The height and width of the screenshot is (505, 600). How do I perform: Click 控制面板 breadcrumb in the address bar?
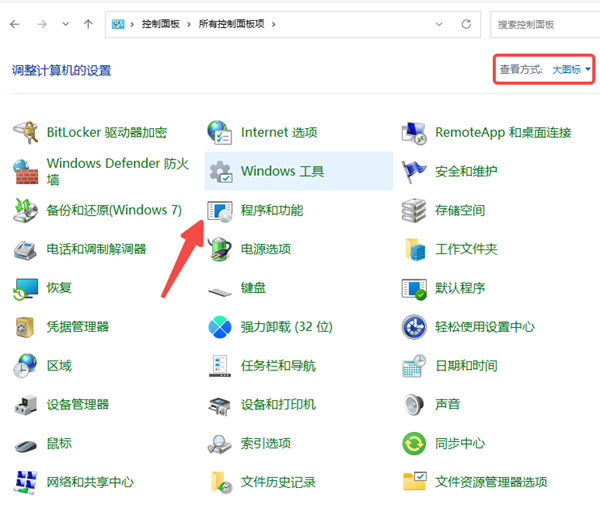pos(160,23)
